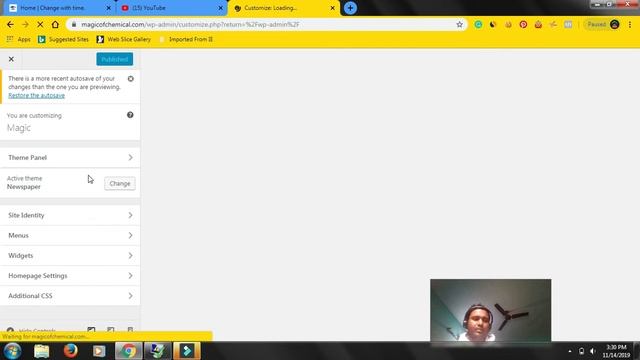Viewport: 640px width, 360px height.
Task: Expand the Homepage Settings chevron
Action: pos(131,276)
